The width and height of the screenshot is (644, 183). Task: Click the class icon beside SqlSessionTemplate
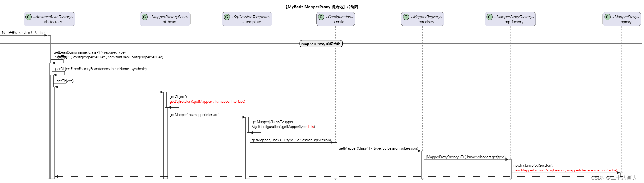(x=227, y=17)
